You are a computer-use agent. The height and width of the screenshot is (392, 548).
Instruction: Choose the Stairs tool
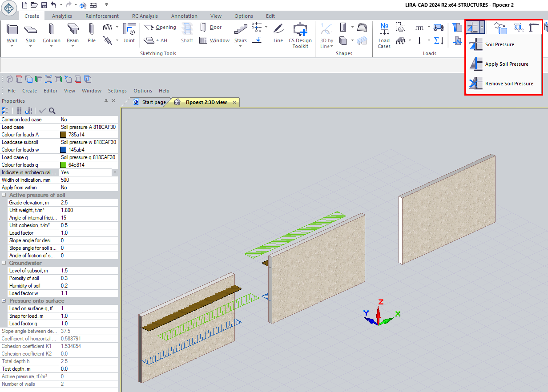point(241,33)
